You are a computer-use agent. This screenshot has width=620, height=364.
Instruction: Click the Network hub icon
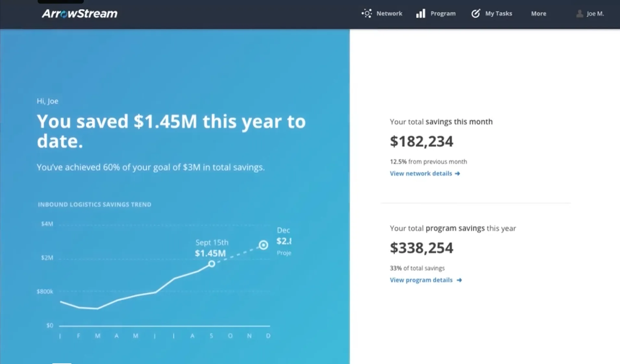click(366, 14)
